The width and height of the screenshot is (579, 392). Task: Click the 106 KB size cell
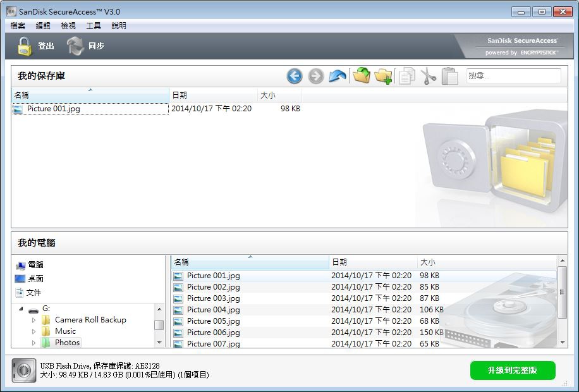[x=431, y=310]
